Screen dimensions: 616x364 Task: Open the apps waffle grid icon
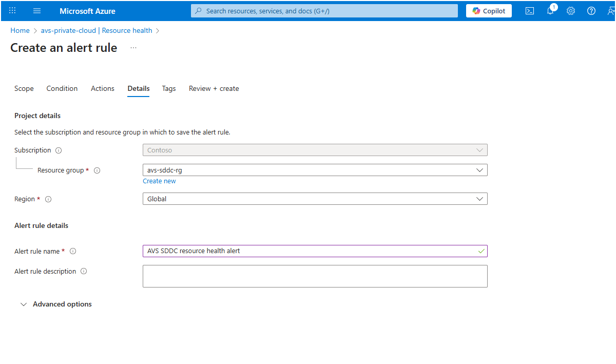[x=13, y=11]
